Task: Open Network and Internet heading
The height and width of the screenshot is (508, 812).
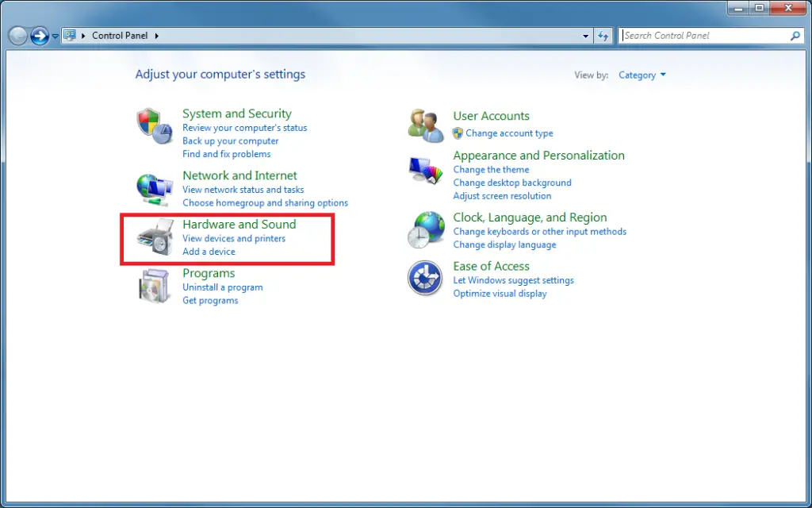Action: 239,175
